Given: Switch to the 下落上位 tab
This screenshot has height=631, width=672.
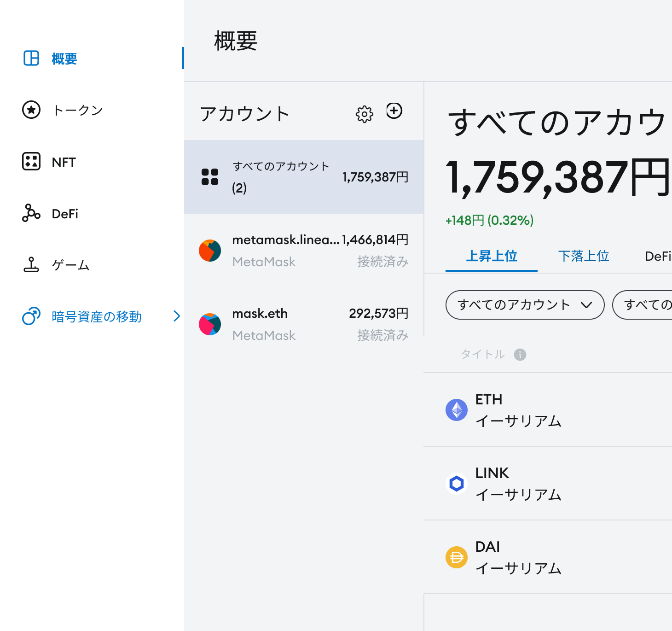Looking at the screenshot, I should 583,256.
